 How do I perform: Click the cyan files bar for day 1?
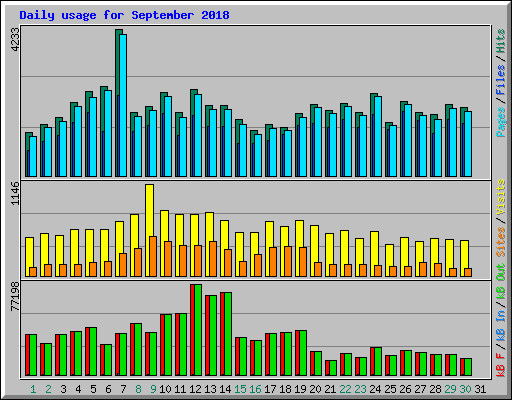(x=33, y=156)
